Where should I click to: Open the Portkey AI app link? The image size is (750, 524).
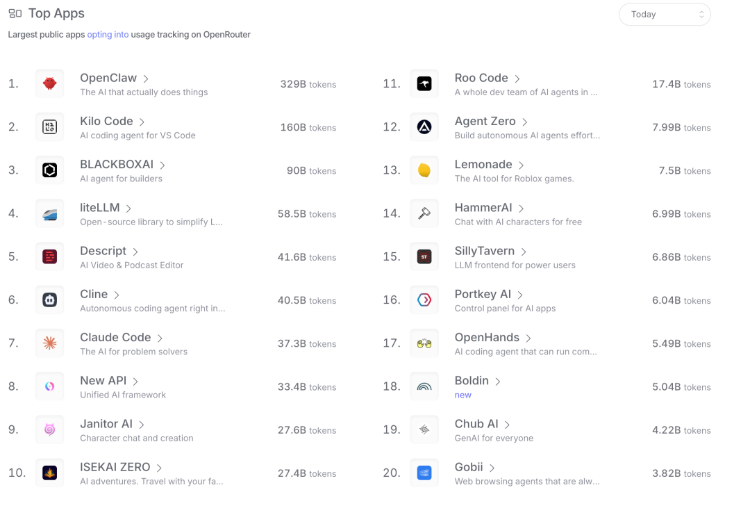pyautogui.click(x=482, y=294)
